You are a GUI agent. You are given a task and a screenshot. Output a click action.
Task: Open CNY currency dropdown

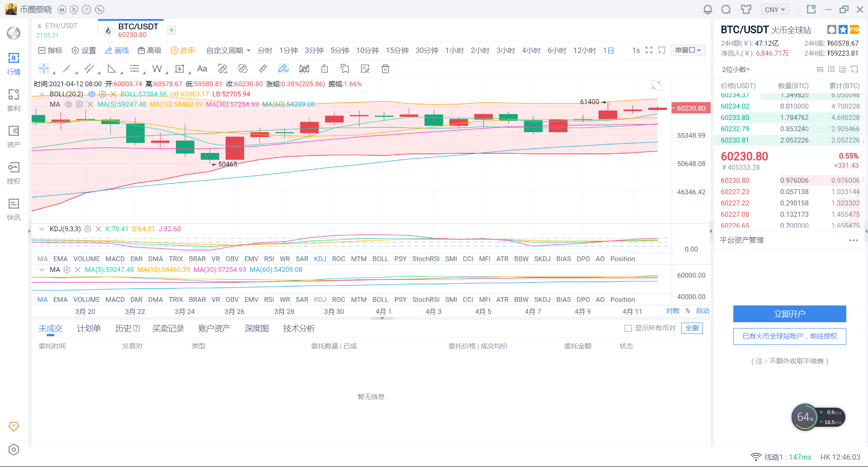click(x=775, y=10)
